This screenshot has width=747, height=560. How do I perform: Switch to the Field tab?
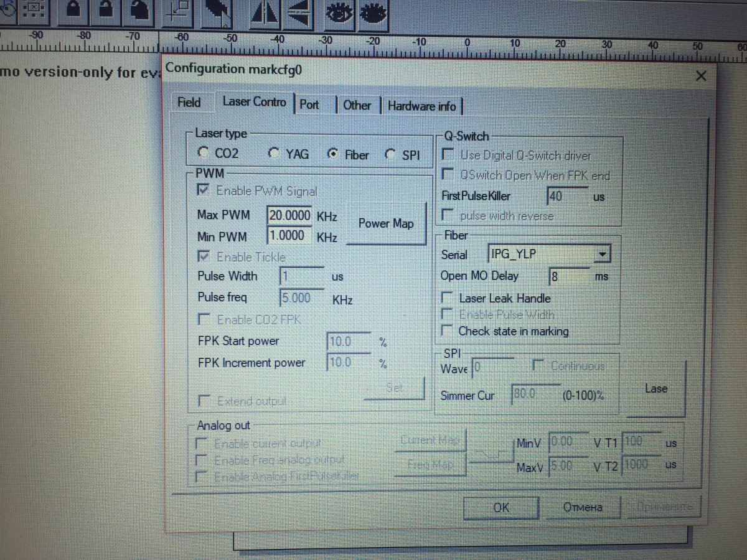pos(189,103)
